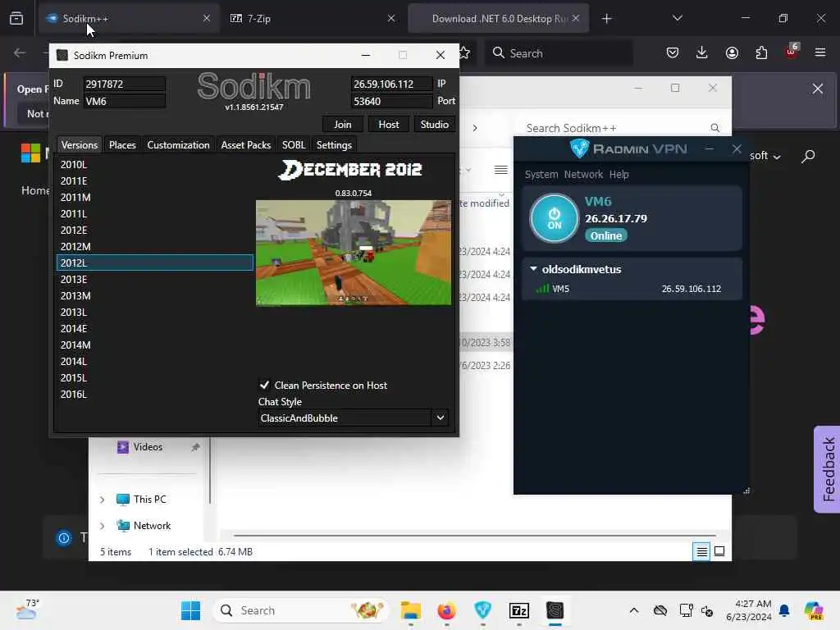Select the VM5 peer in Radmin VPN

pyautogui.click(x=632, y=289)
